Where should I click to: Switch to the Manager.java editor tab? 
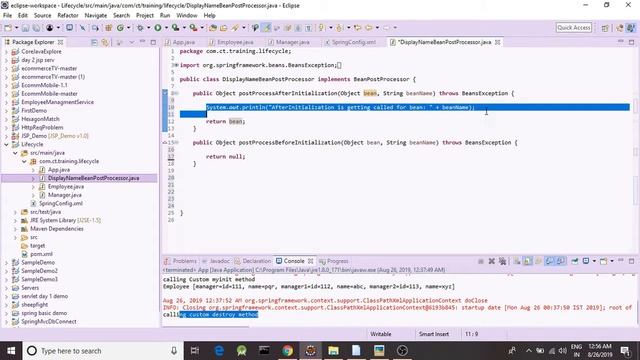pos(289,42)
